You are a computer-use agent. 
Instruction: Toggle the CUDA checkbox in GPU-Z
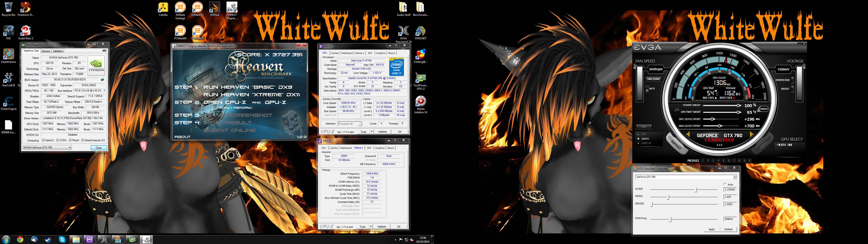tap(58, 140)
